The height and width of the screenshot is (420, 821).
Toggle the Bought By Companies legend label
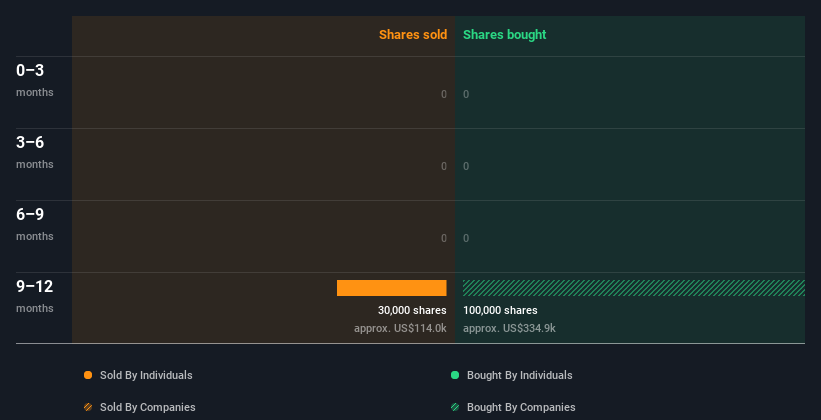[521, 407]
